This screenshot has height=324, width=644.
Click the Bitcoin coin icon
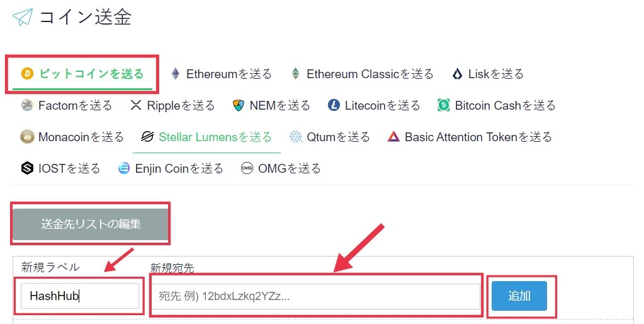[27, 74]
